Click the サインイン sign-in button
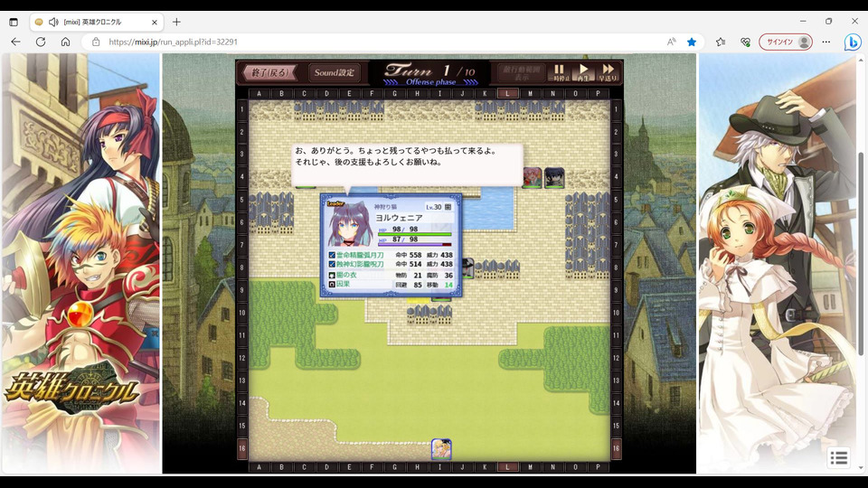 (x=786, y=42)
